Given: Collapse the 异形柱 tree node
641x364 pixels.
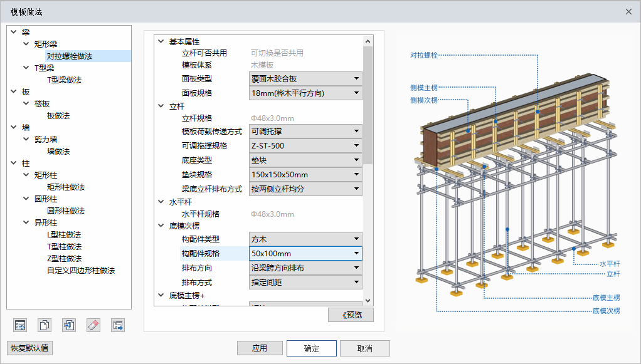Looking at the screenshot, I should click(x=26, y=222).
